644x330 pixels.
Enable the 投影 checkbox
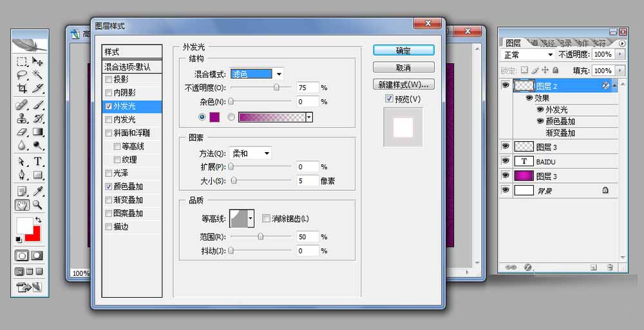[108, 79]
